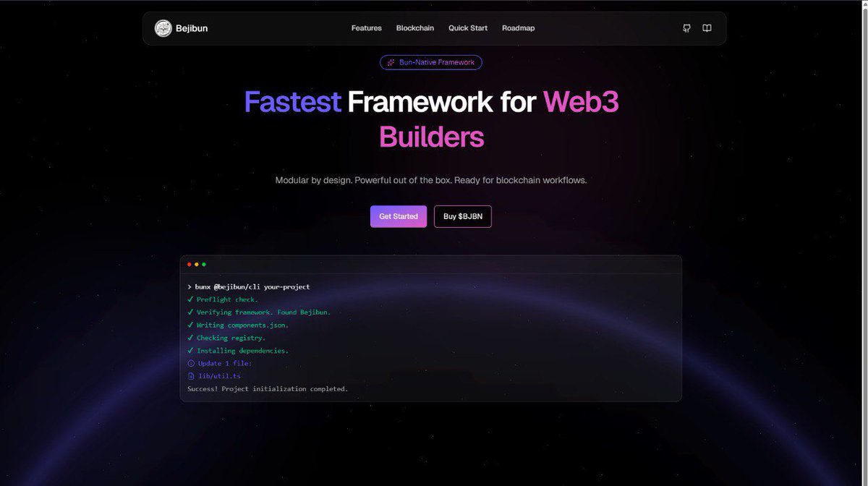
Task: Click the yellow traffic-light dot on the terminal
Action: pyautogui.click(x=196, y=265)
